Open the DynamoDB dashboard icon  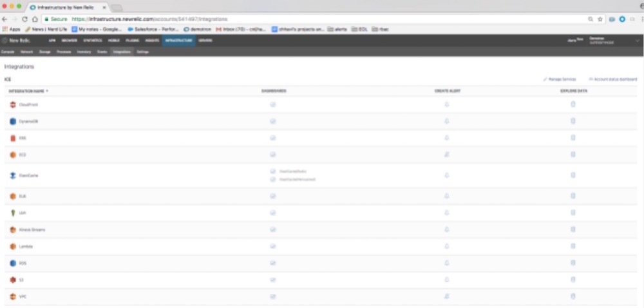272,121
